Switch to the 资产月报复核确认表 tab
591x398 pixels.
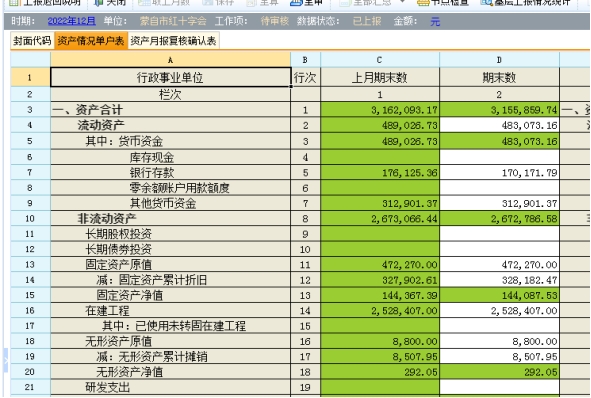(x=173, y=41)
